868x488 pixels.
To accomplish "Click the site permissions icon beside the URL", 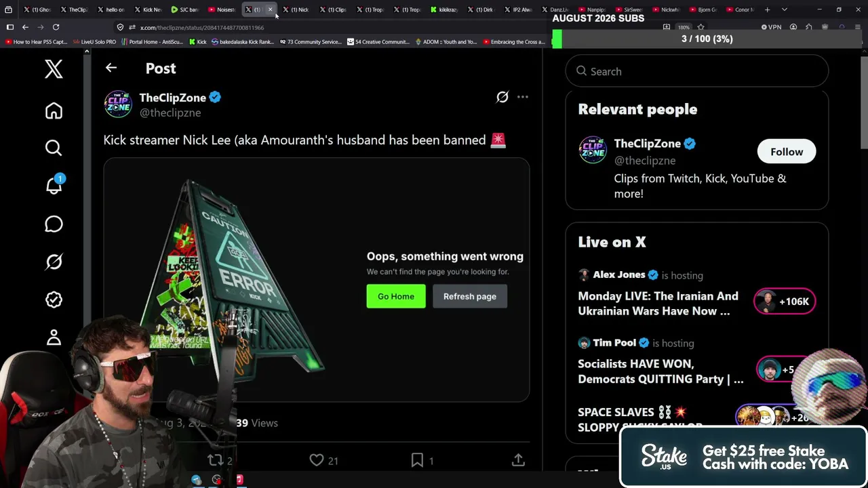I will pos(132,27).
